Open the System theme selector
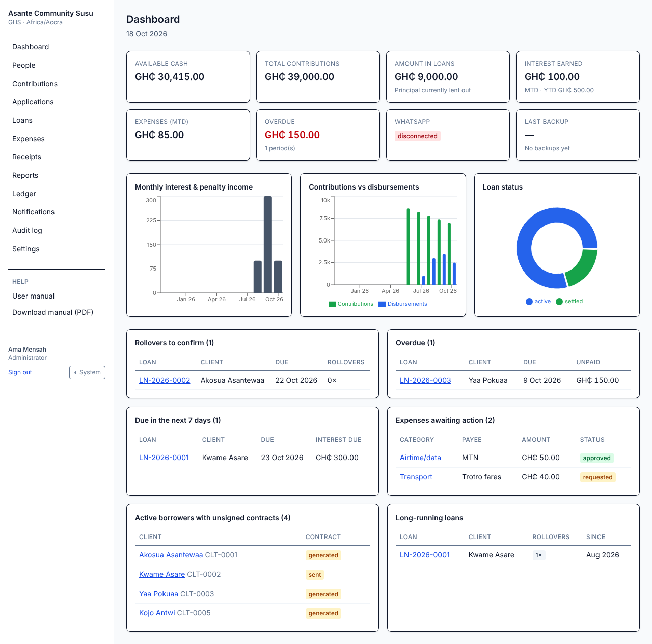 (87, 372)
